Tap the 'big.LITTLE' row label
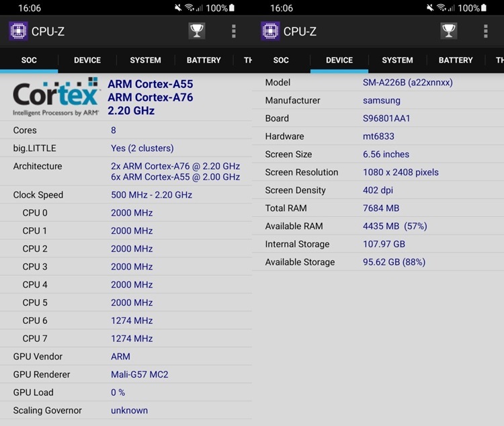This screenshot has height=426, width=504. coord(34,148)
